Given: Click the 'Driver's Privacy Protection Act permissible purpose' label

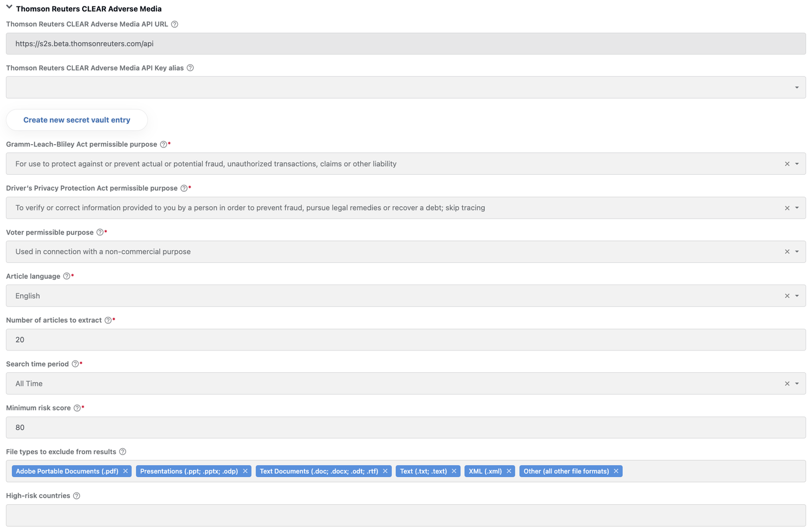Looking at the screenshot, I should point(92,188).
